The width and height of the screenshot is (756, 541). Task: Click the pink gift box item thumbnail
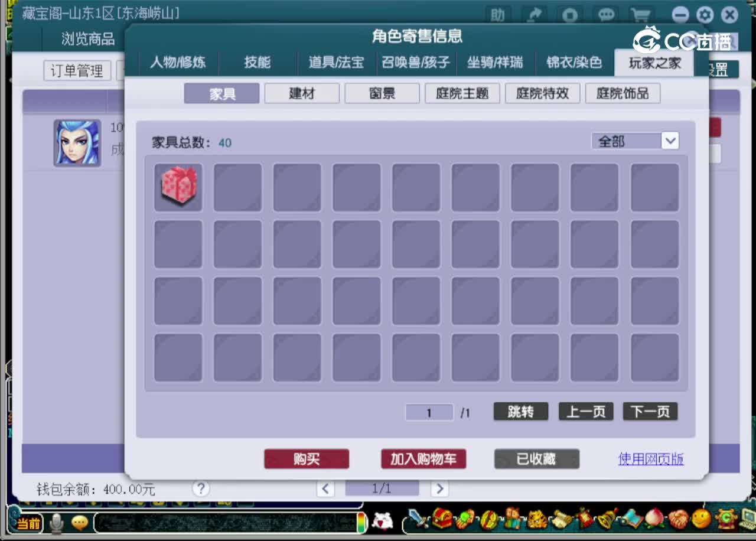(178, 185)
